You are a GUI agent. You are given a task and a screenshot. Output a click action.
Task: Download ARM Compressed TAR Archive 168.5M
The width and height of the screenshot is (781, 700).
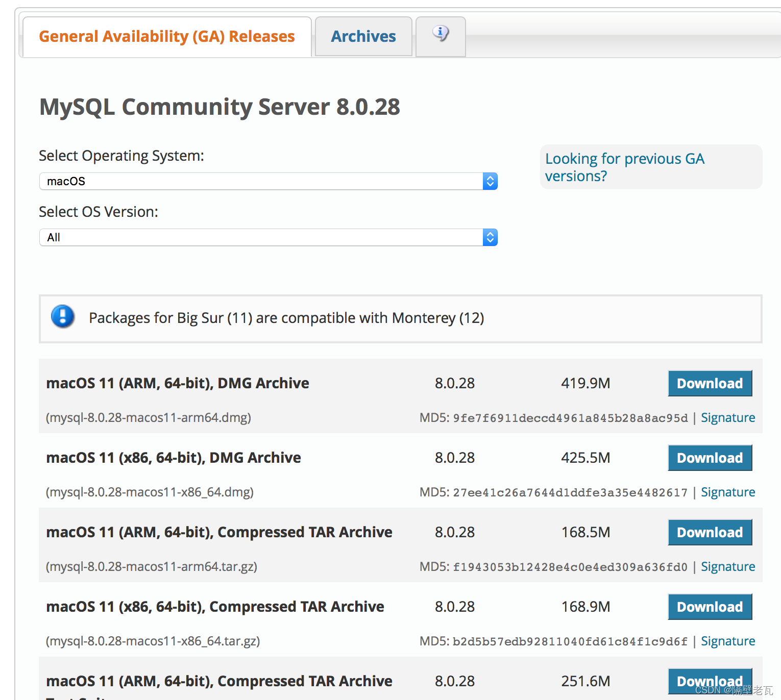710,532
